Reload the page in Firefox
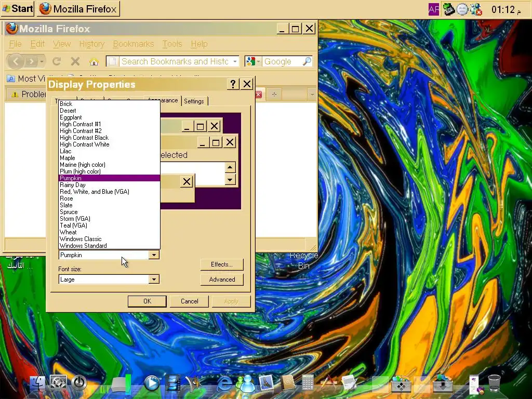 point(57,61)
